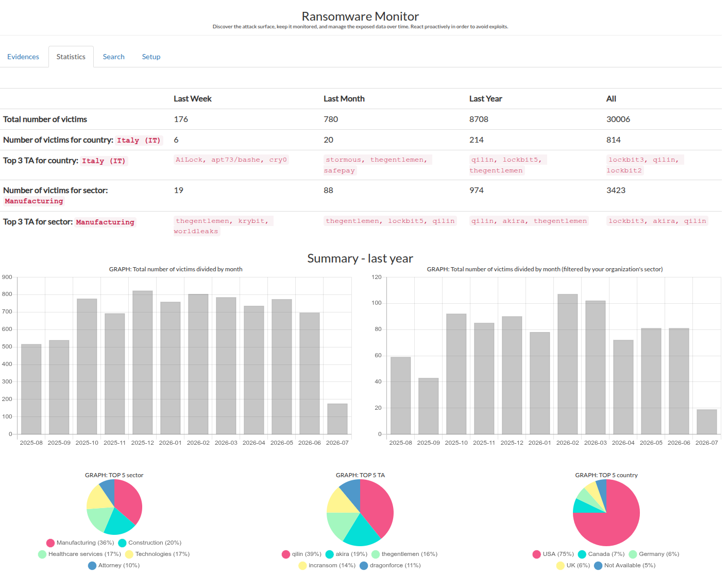Switch to the Search tab
The image size is (728, 575).
[113, 57]
